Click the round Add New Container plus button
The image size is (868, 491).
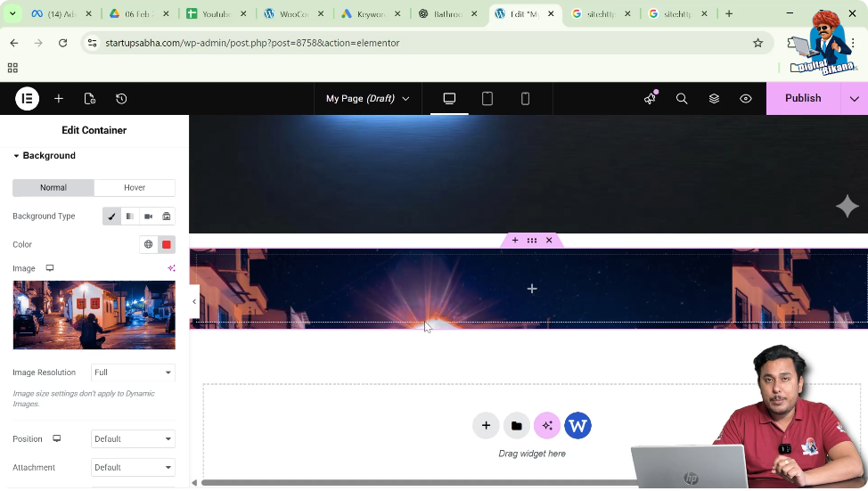point(486,426)
